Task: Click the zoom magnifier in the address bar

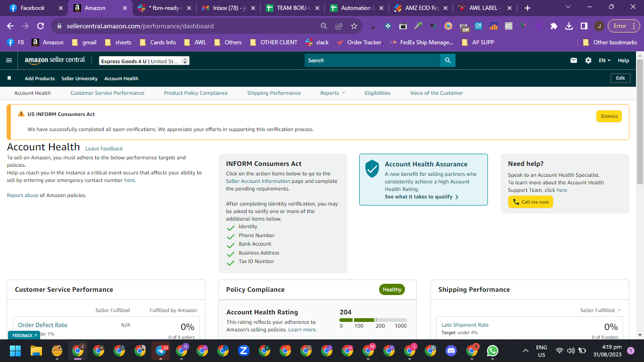Action: point(324,26)
